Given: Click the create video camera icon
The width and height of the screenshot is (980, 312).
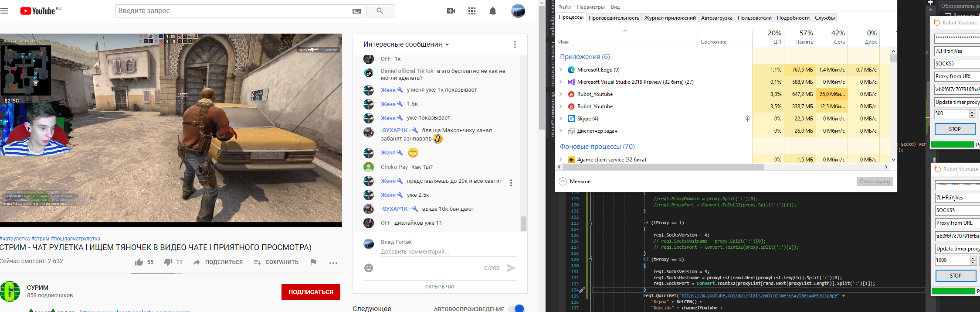Looking at the screenshot, I should coord(451,11).
